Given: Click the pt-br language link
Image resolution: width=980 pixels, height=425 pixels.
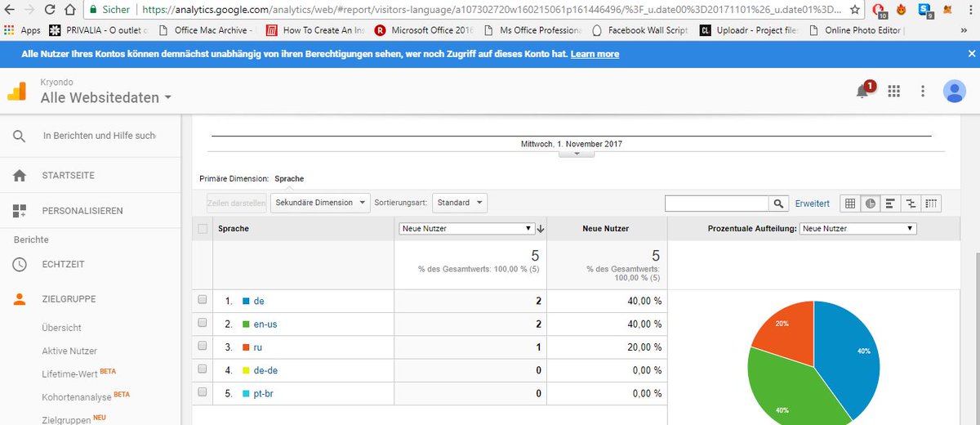Looking at the screenshot, I should [x=265, y=393].
